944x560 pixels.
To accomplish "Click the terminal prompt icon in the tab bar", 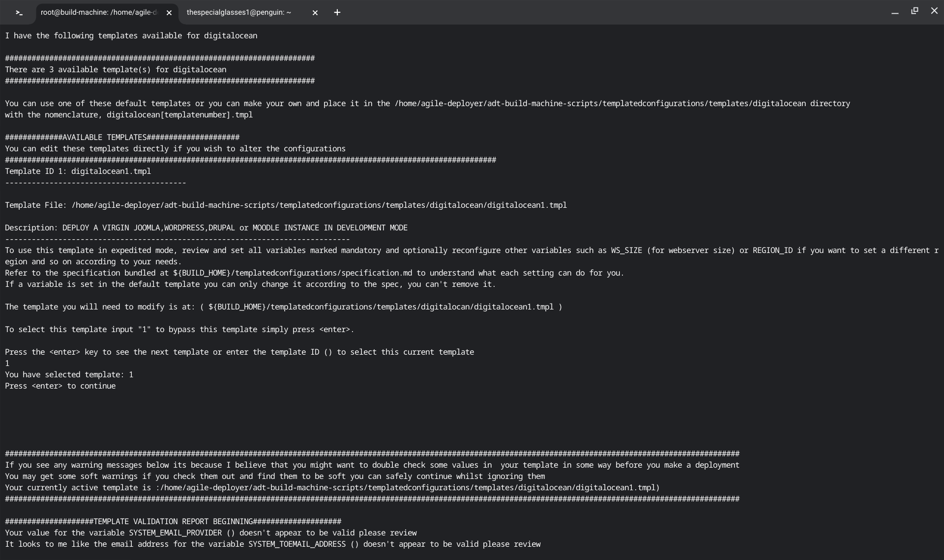I will click(x=19, y=13).
